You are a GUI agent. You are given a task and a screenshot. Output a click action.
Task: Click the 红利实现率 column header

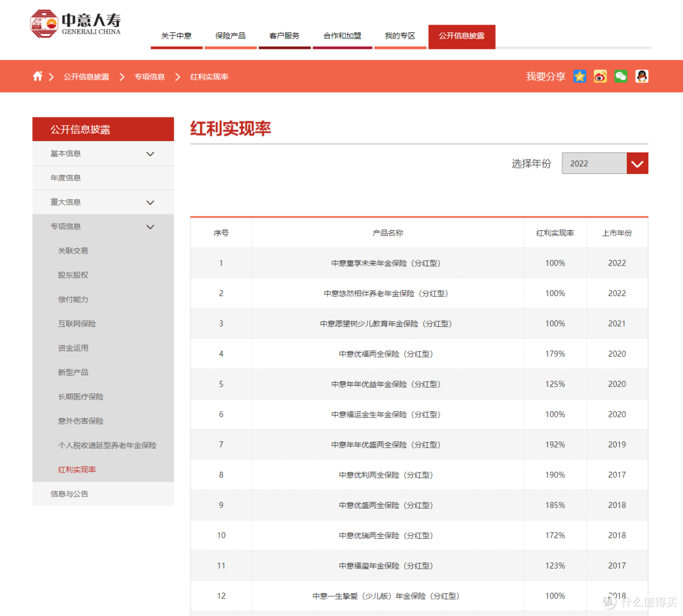tap(555, 233)
